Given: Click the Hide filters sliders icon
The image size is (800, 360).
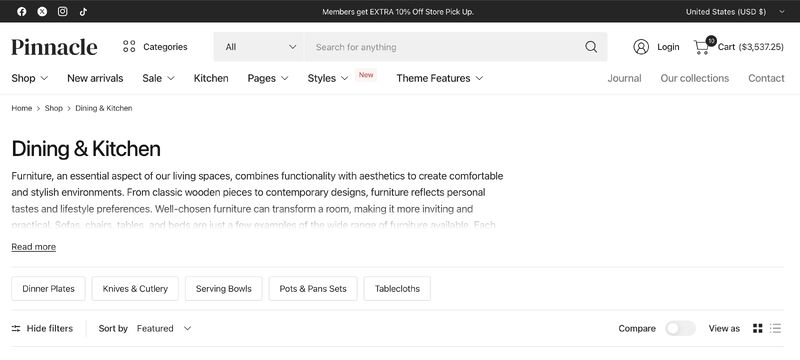Looking at the screenshot, I should pyautogui.click(x=16, y=328).
